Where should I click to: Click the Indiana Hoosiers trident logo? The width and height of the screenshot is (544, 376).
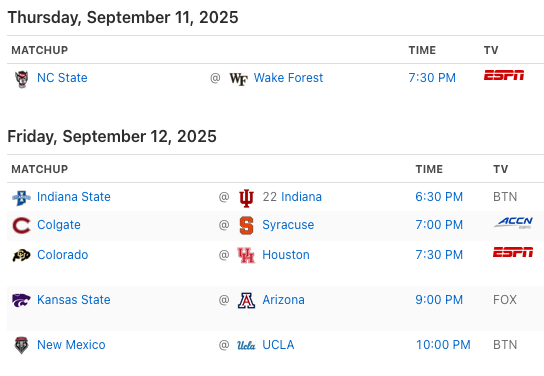[x=246, y=198]
